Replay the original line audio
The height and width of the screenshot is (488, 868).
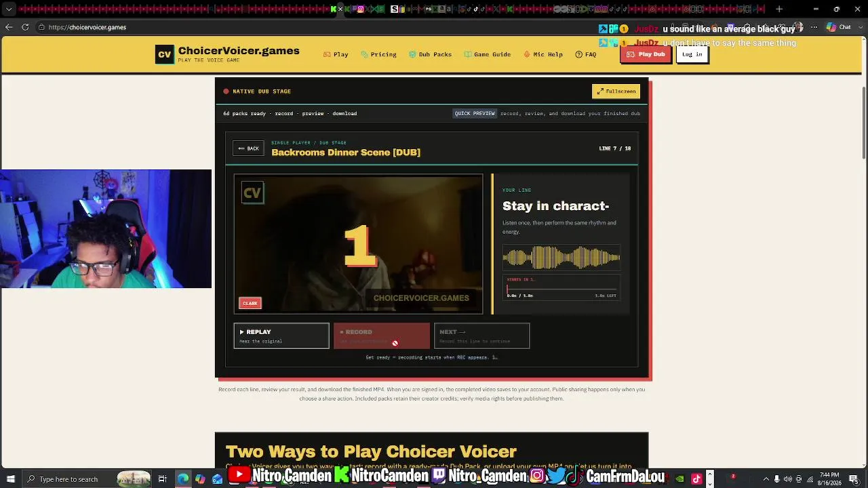coord(281,335)
